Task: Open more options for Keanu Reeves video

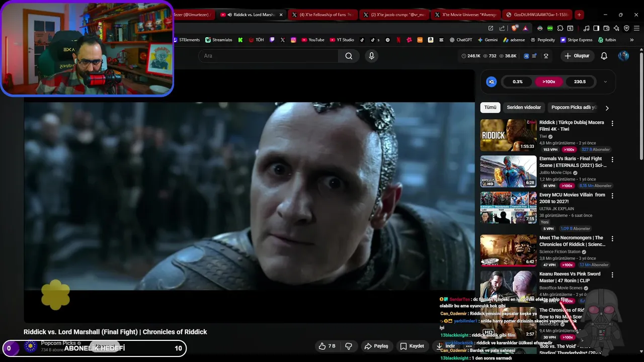Action: pos(612,275)
